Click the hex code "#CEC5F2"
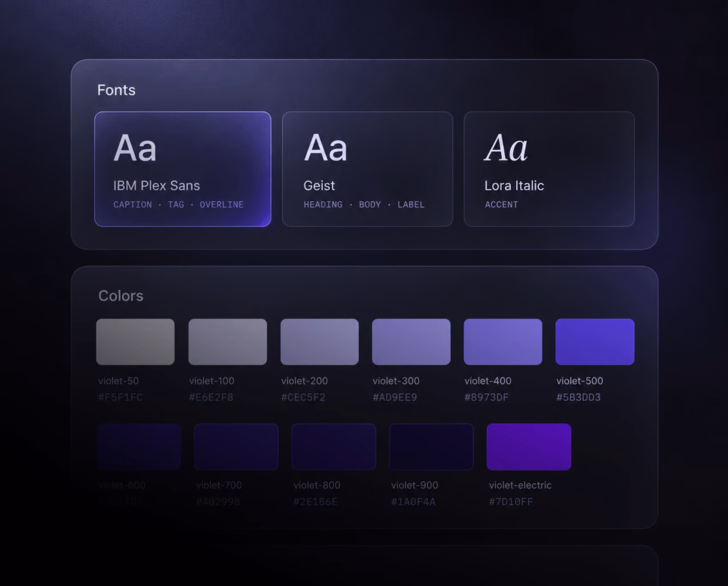 303,397
